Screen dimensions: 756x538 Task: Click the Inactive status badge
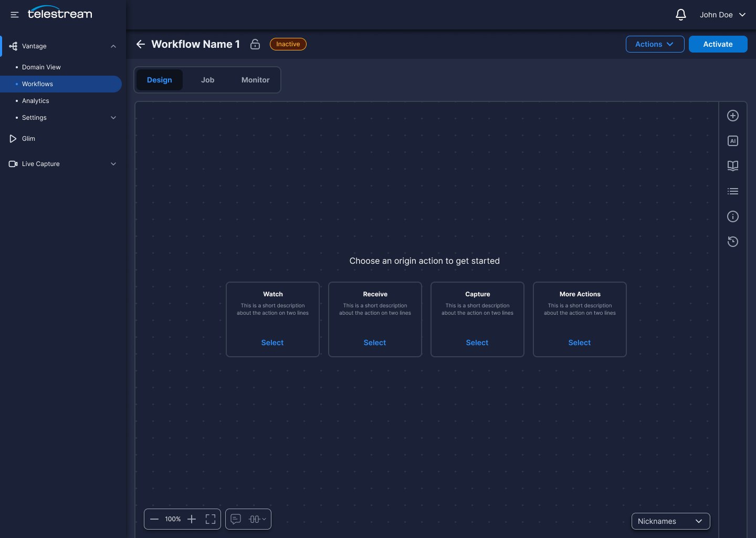coord(288,44)
